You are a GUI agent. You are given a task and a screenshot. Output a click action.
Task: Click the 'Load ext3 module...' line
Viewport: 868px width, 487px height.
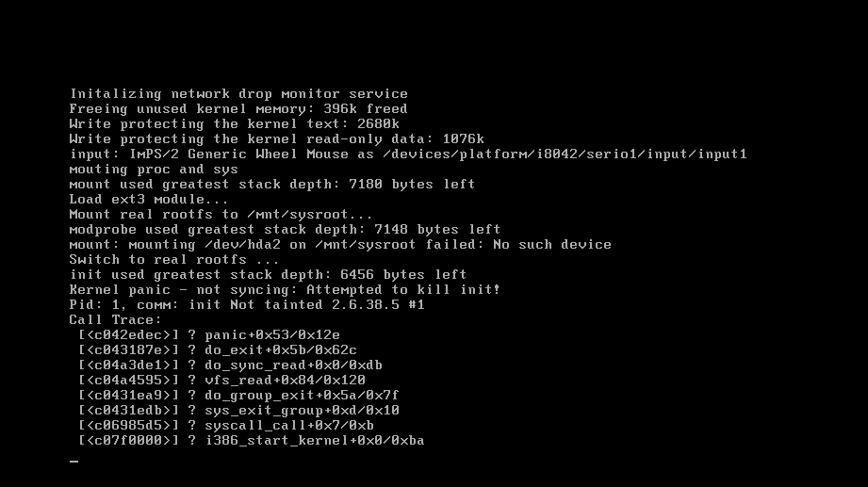pyautogui.click(x=149, y=200)
